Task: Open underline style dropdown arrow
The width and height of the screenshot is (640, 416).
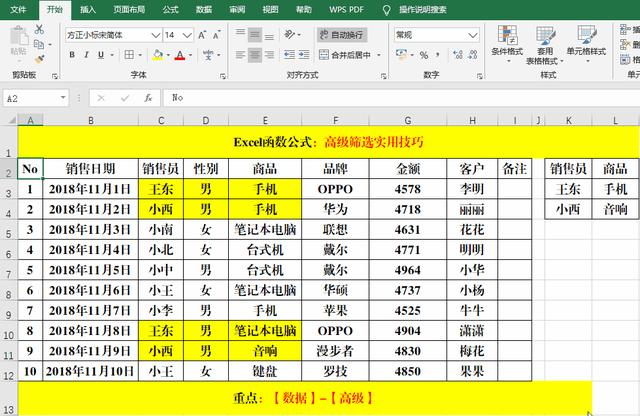Action: point(112,55)
